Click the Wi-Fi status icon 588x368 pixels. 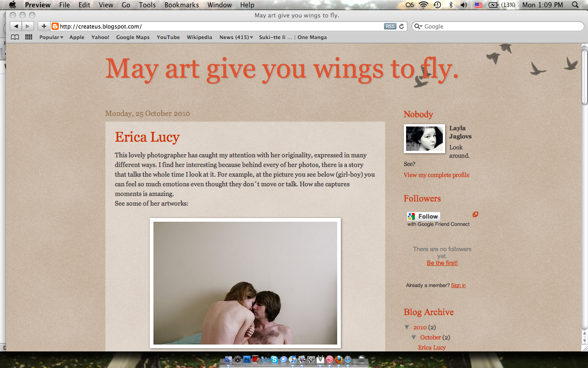[x=423, y=5]
